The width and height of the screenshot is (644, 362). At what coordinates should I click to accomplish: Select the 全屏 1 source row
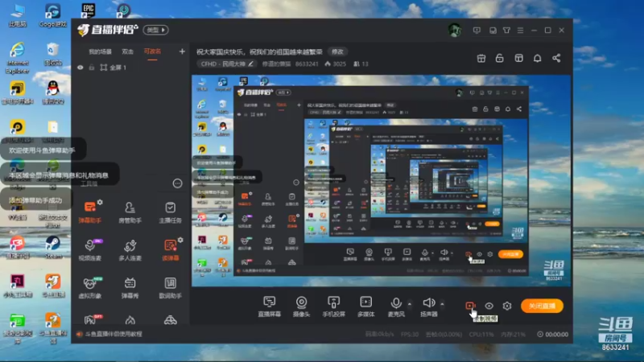130,68
